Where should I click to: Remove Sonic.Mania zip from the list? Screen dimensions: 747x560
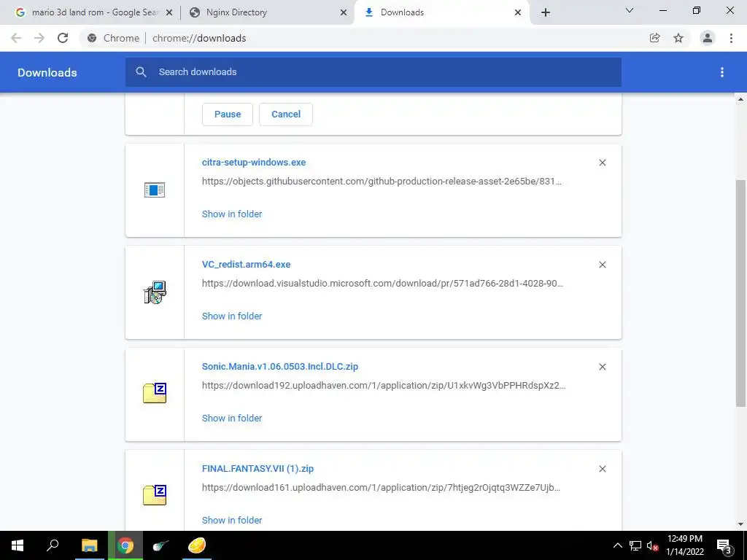[x=602, y=367]
